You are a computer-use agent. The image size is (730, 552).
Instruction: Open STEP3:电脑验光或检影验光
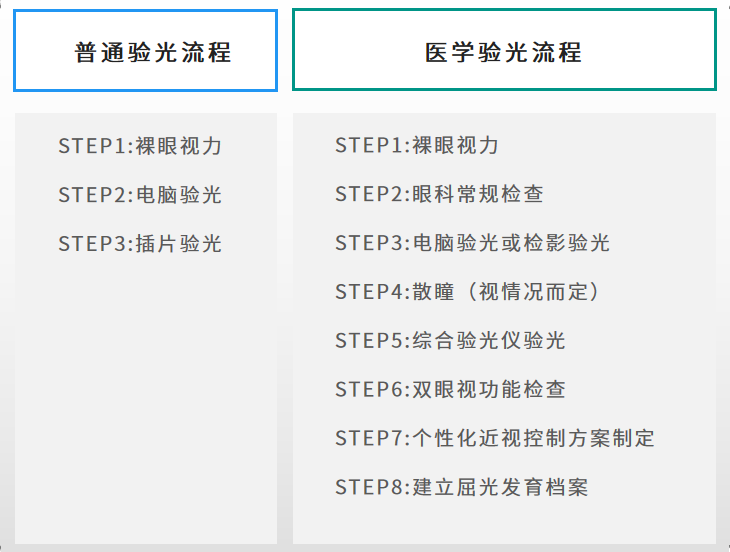click(x=472, y=244)
